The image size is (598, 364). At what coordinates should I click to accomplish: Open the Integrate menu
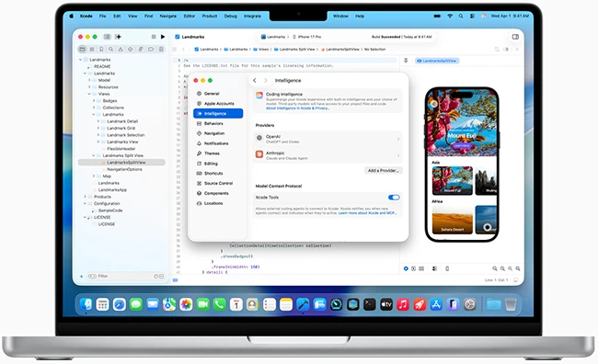[x=252, y=16]
